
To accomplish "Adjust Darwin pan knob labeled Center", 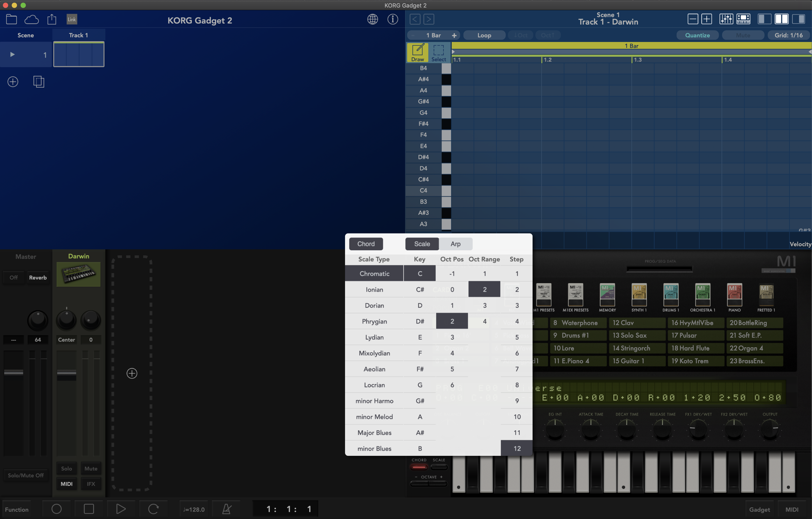I will point(66,320).
